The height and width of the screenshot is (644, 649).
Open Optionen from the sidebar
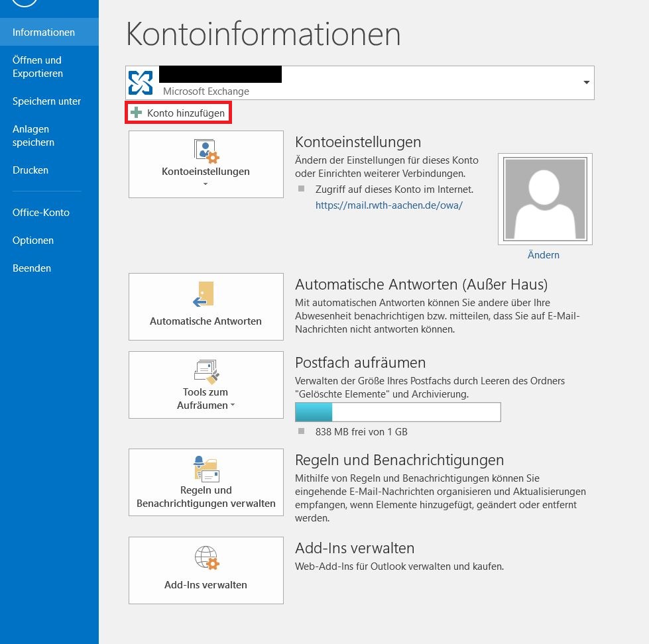[x=33, y=241]
